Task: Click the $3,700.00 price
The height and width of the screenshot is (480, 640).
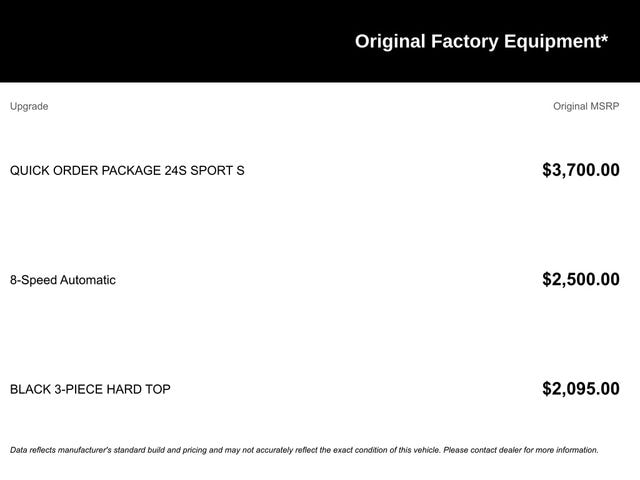Action: [580, 170]
